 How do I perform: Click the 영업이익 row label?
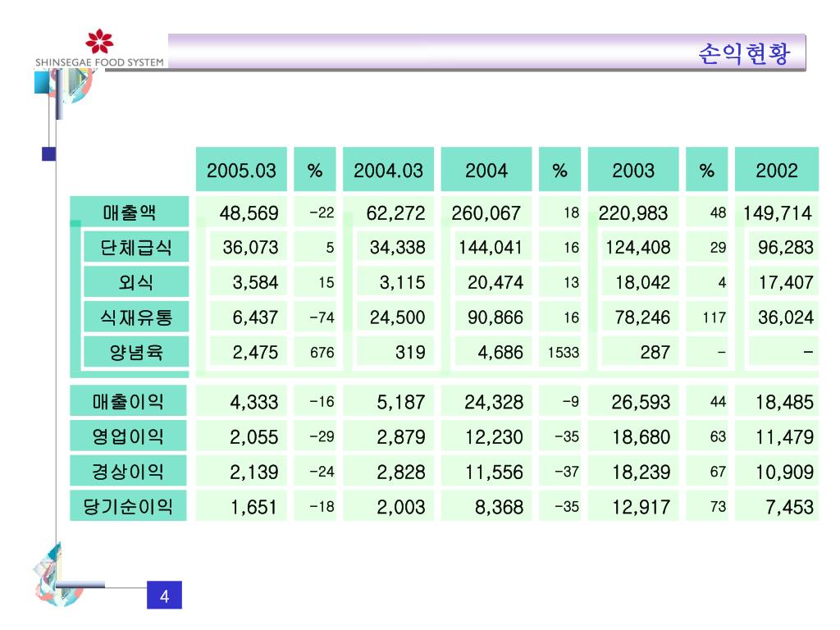click(128, 436)
